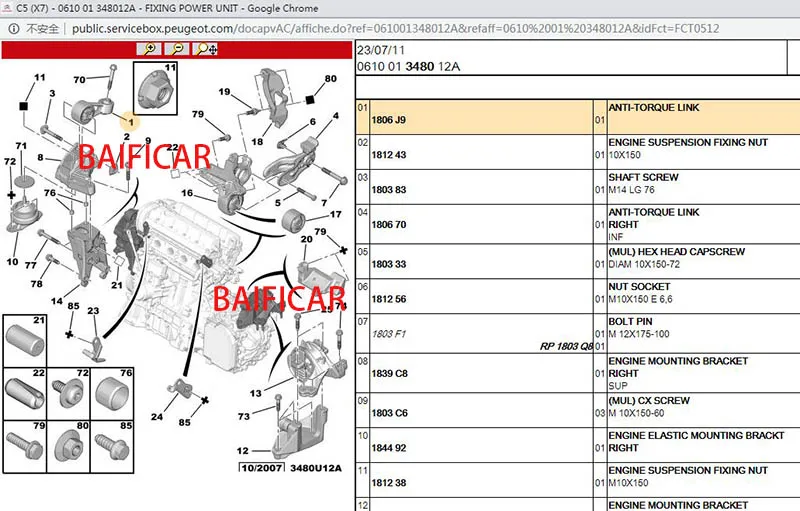Click the highlighted ANTI-TORQUE LINK description
The height and width of the screenshot is (511, 800).
[654, 108]
